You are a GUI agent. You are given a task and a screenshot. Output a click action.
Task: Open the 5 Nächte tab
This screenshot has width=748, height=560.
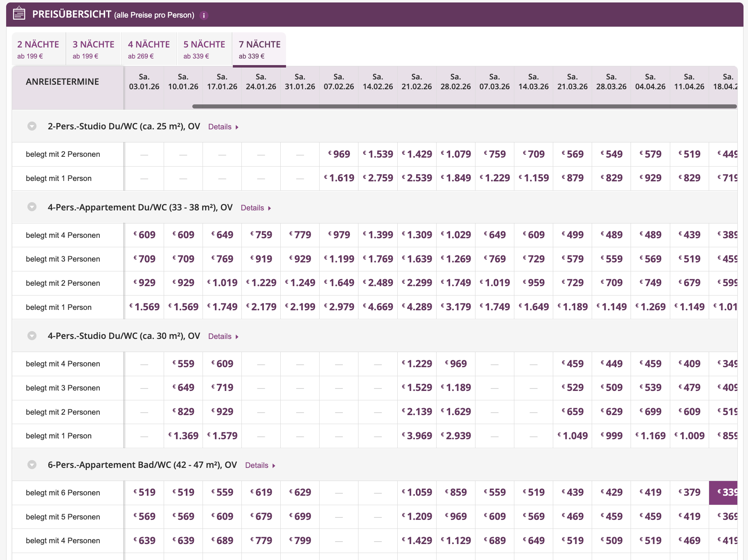204,49
